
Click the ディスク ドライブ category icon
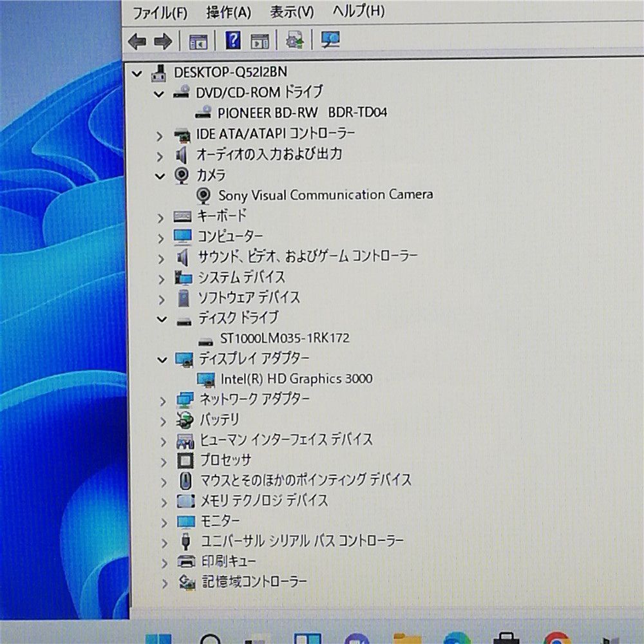[x=184, y=321]
